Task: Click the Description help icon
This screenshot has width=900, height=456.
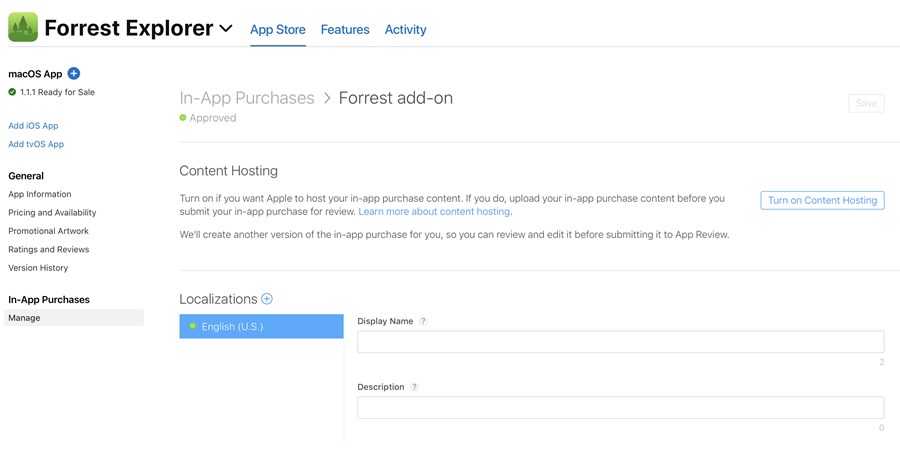Action: 414,387
